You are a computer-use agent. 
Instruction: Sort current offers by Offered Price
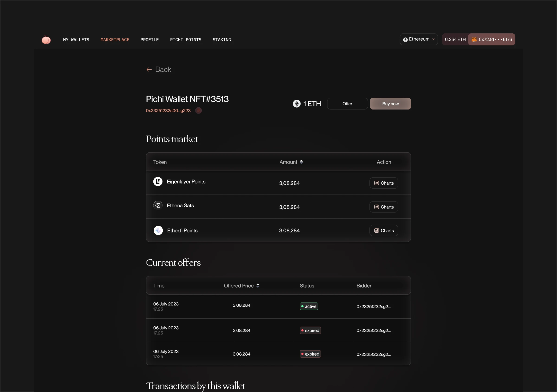coord(258,286)
